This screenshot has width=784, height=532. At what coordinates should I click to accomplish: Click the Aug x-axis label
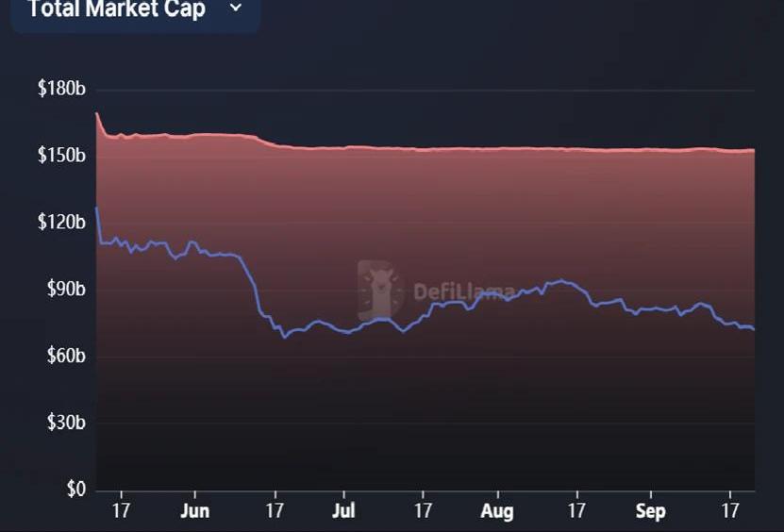[x=497, y=511]
